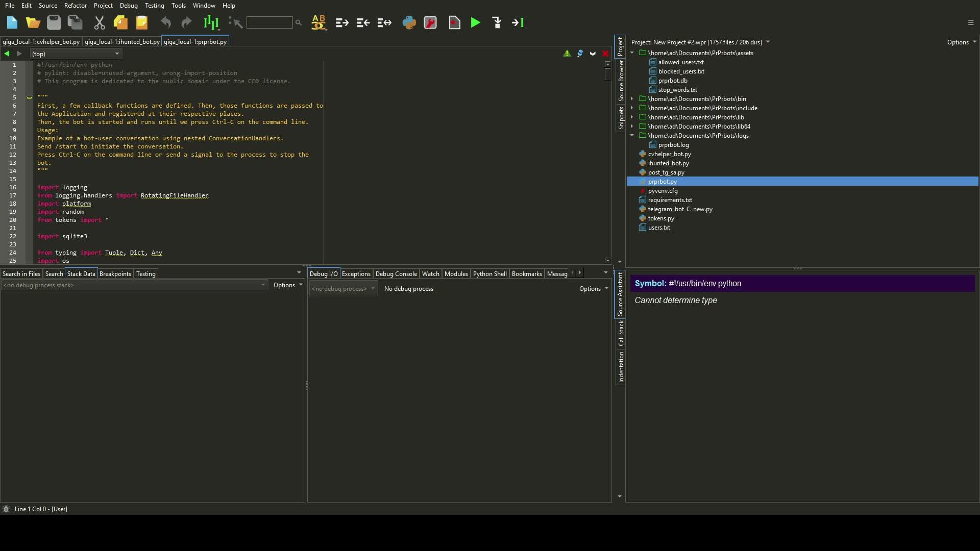Switch to the Python Shell tab
This screenshot has height=551, width=980.
pyautogui.click(x=489, y=274)
